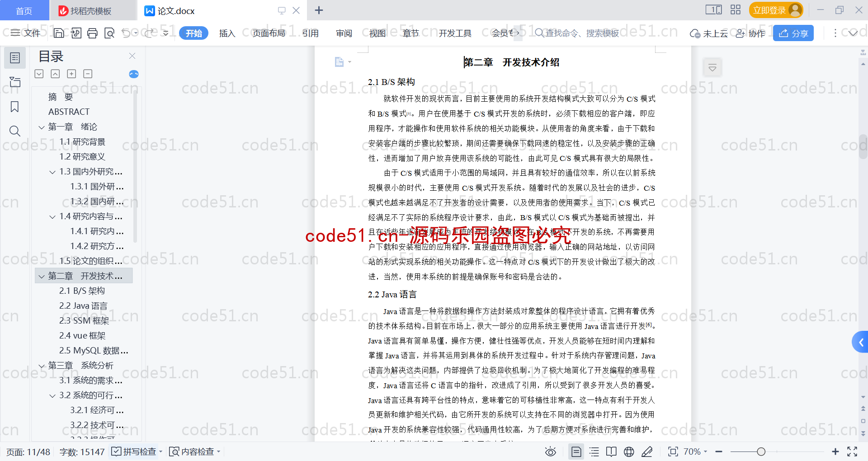Switch to outline view icon

pos(594,452)
